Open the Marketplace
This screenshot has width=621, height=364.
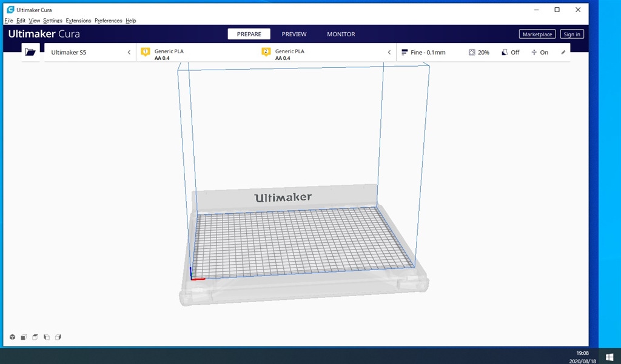(537, 34)
